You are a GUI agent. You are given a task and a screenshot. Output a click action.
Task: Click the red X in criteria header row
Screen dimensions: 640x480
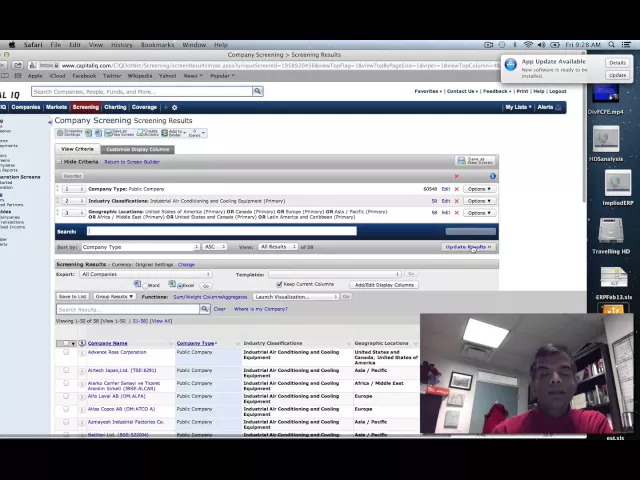457,176
